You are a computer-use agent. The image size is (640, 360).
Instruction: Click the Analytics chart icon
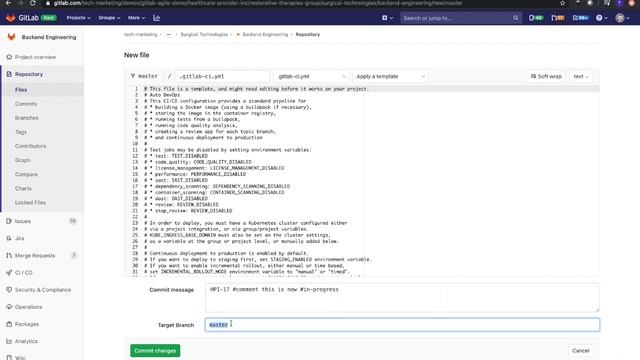(9, 341)
